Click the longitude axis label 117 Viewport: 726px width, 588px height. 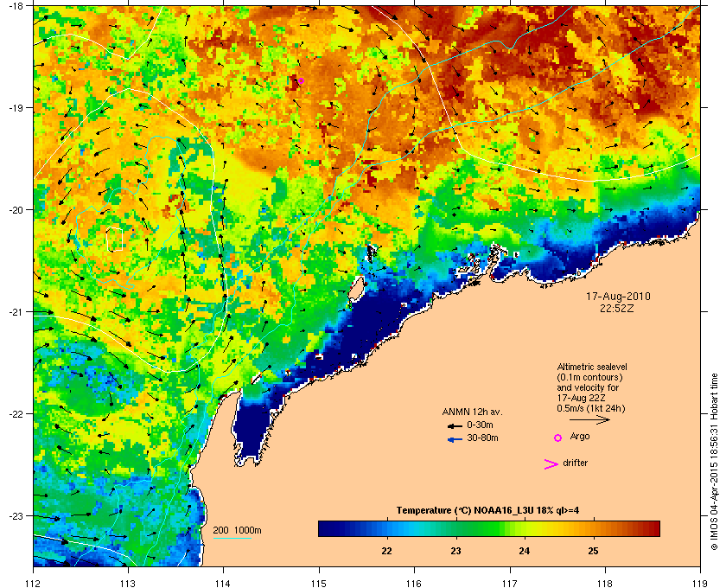point(509,584)
